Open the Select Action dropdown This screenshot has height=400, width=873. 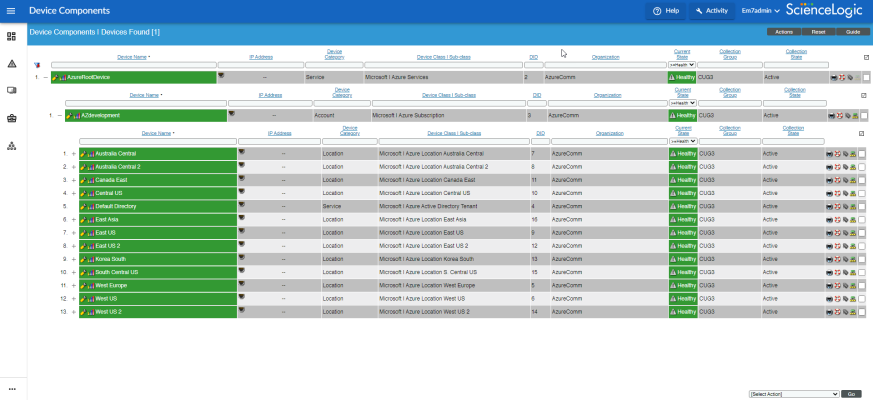794,394
